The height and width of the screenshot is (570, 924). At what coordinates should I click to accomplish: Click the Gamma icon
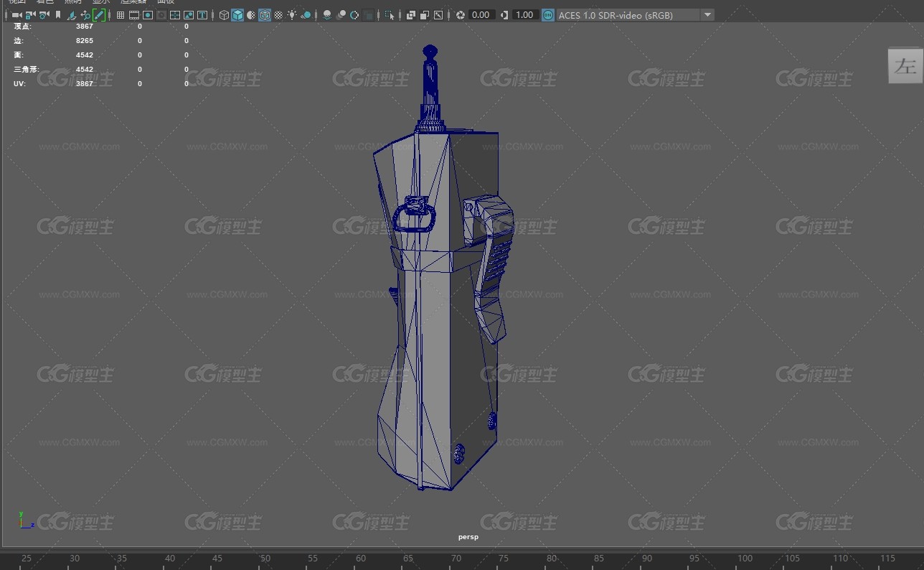tap(505, 15)
